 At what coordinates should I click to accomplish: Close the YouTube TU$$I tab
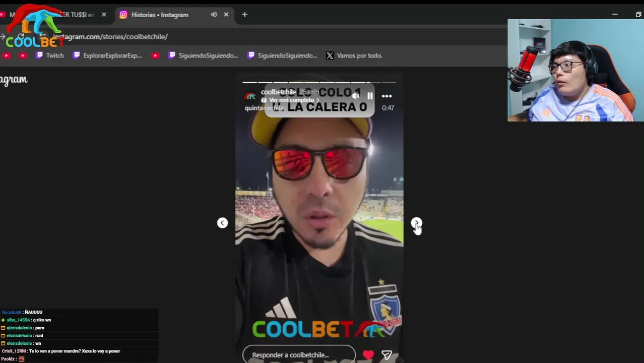(104, 15)
